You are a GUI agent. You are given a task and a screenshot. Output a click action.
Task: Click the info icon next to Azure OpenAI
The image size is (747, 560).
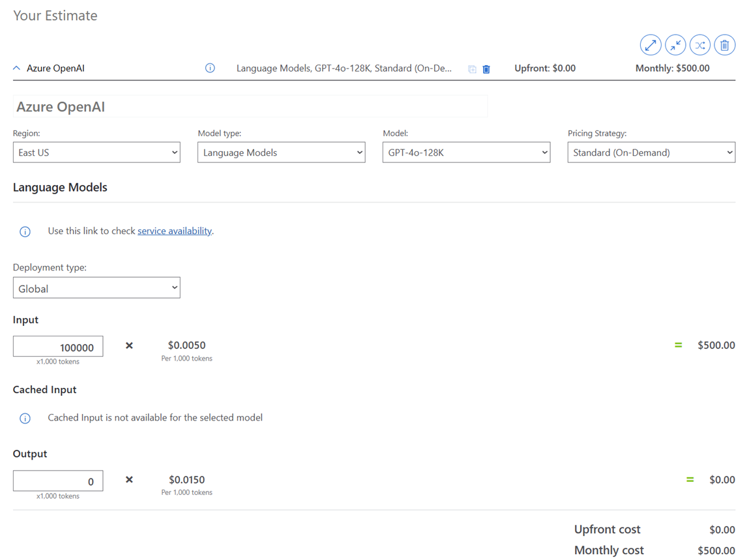[x=210, y=68]
